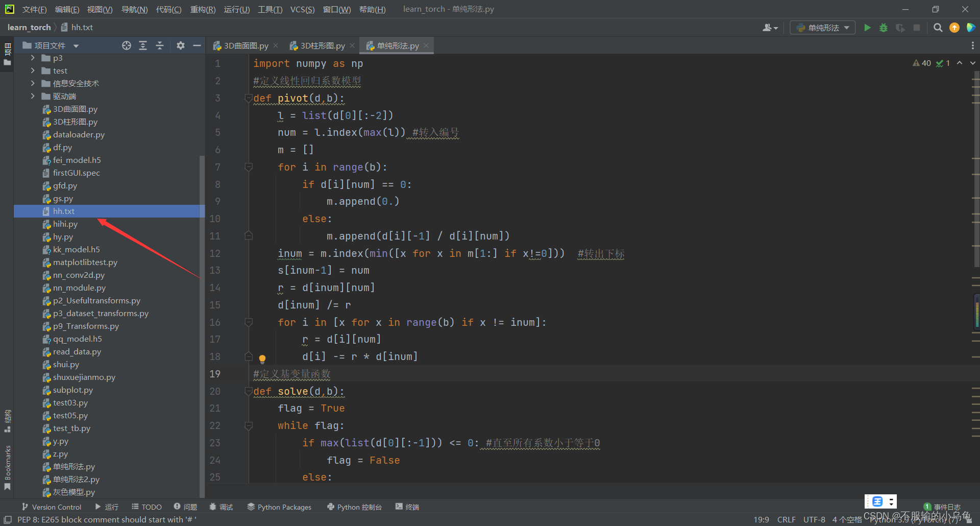This screenshot has width=980, height=526.
Task: Hide the project tool window
Action: (x=197, y=45)
